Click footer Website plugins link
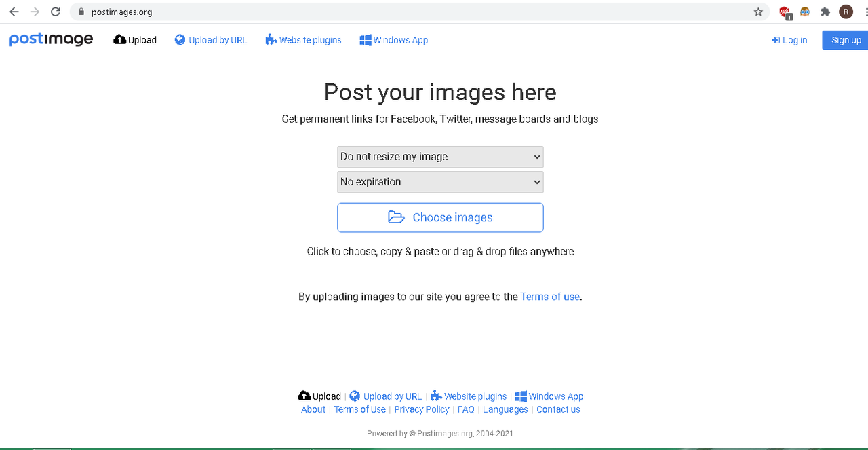This screenshot has height=450, width=868. pyautogui.click(x=475, y=396)
